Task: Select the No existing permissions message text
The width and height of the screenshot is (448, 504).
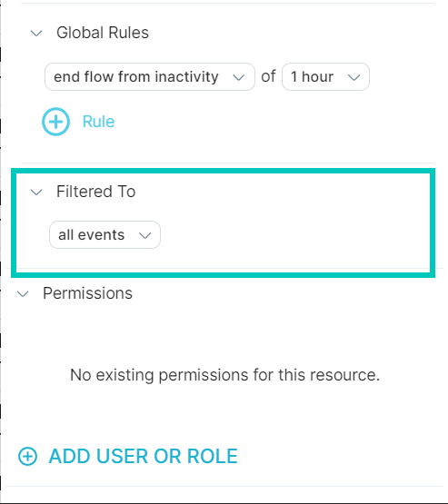Action: pos(224,375)
